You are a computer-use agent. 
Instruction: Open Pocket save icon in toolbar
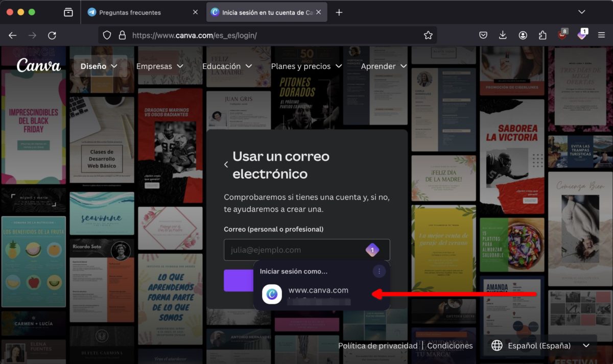[x=483, y=35]
